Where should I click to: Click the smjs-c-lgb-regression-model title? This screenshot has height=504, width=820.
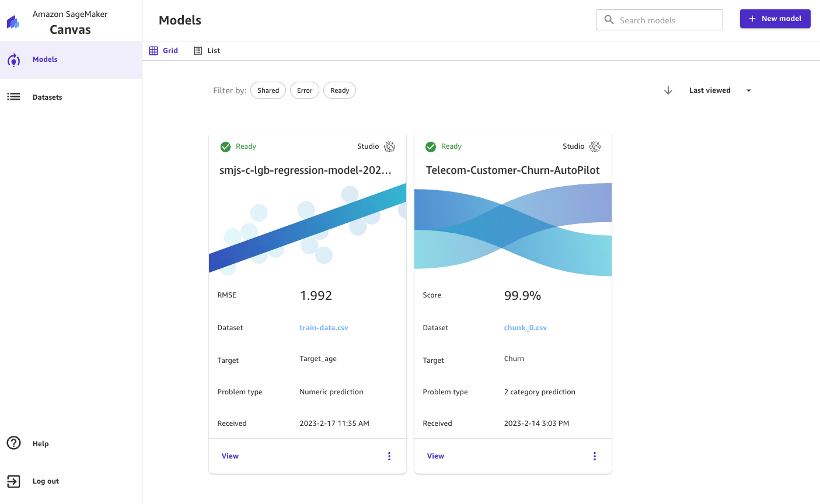click(305, 170)
